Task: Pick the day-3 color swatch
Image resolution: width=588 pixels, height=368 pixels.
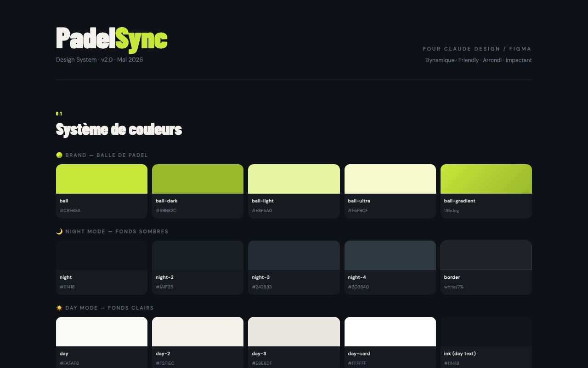Action: tap(294, 332)
